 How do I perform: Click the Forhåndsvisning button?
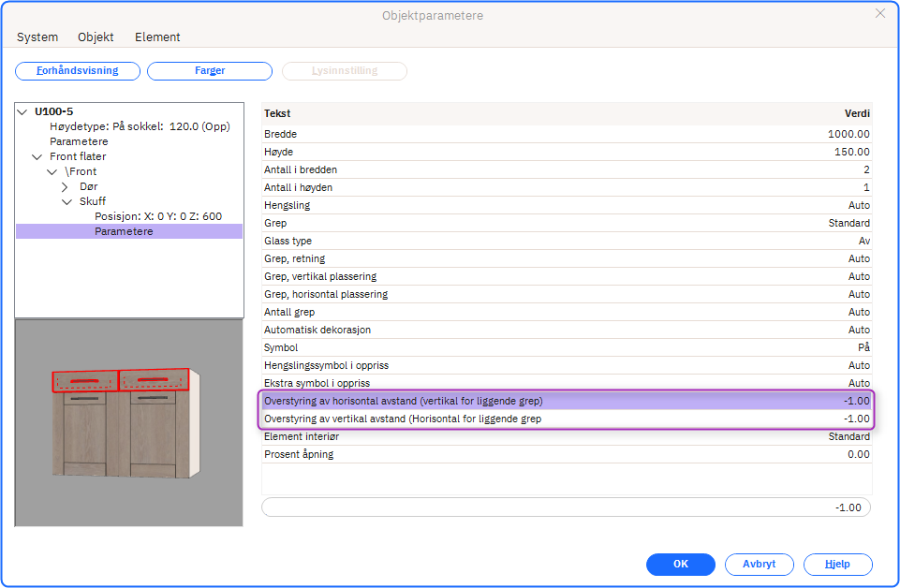[78, 70]
